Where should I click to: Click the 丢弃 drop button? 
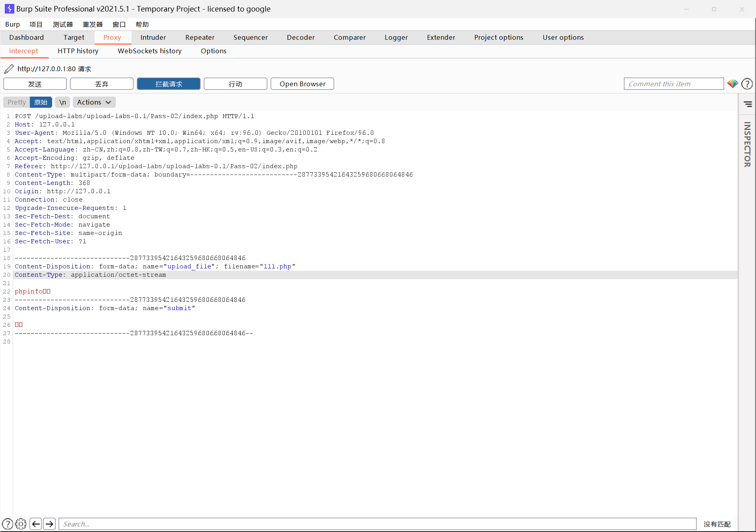pos(102,84)
